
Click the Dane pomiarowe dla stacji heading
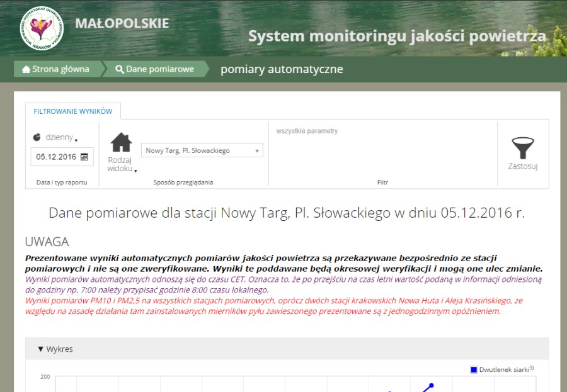tap(287, 213)
